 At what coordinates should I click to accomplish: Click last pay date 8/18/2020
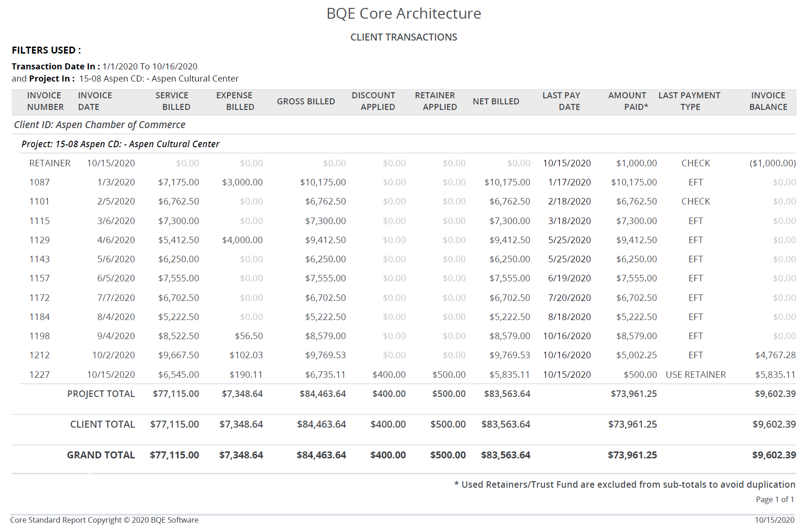pyautogui.click(x=570, y=317)
